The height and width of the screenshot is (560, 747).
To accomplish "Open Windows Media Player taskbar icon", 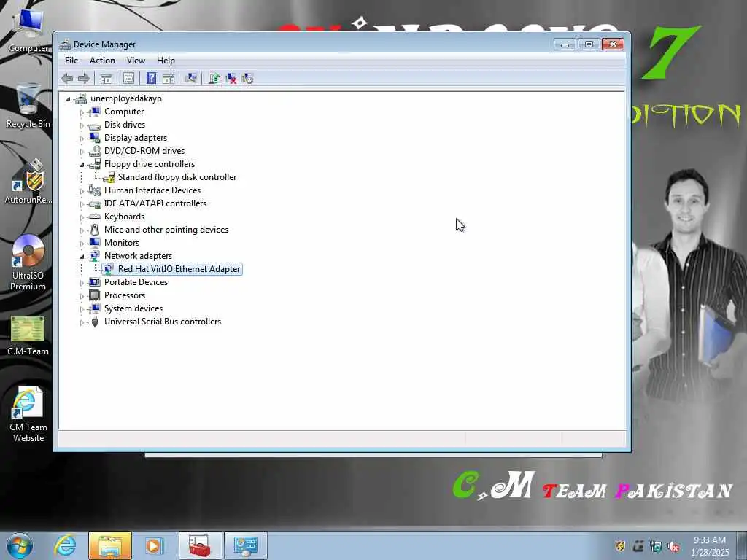I will coord(153,545).
